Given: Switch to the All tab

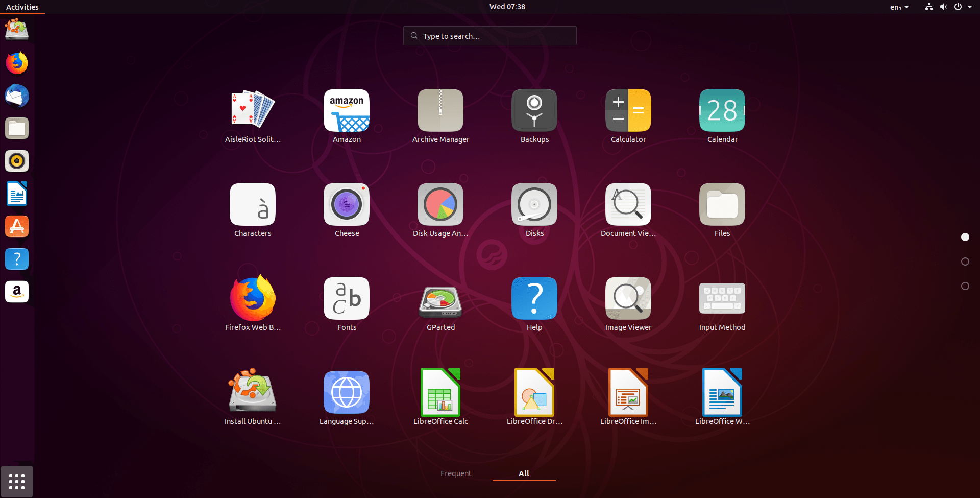Looking at the screenshot, I should [524, 473].
